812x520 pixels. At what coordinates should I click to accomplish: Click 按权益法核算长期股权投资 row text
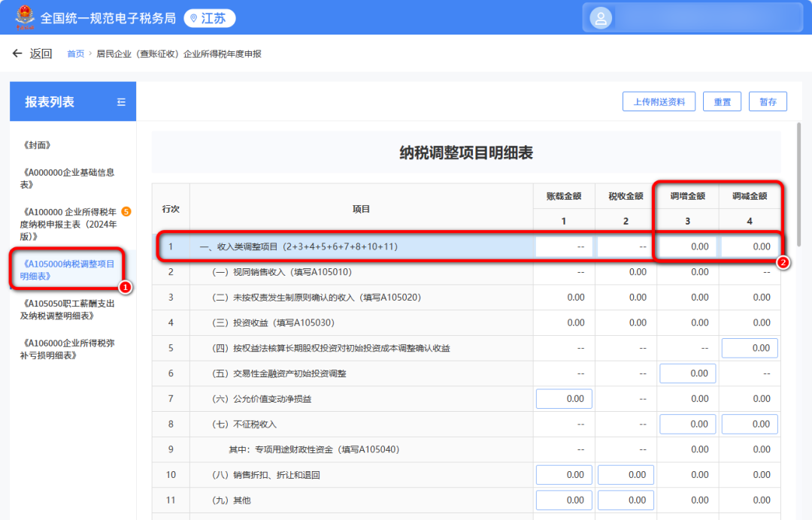pos(331,348)
